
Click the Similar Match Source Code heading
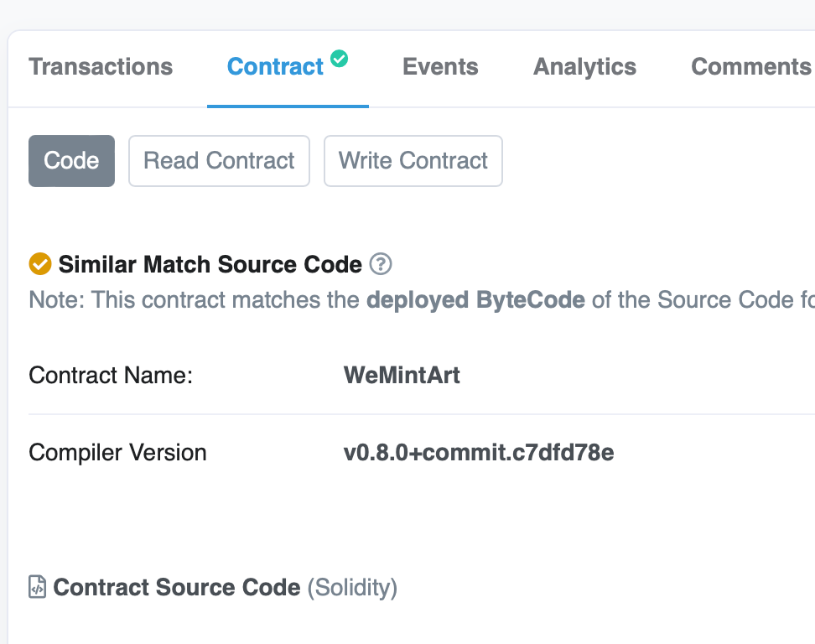210,265
